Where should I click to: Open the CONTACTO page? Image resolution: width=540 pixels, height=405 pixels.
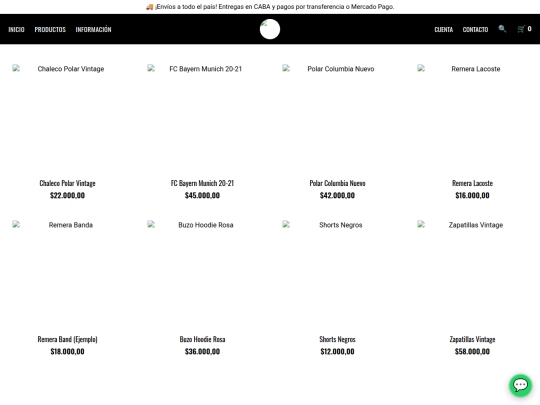(x=475, y=30)
